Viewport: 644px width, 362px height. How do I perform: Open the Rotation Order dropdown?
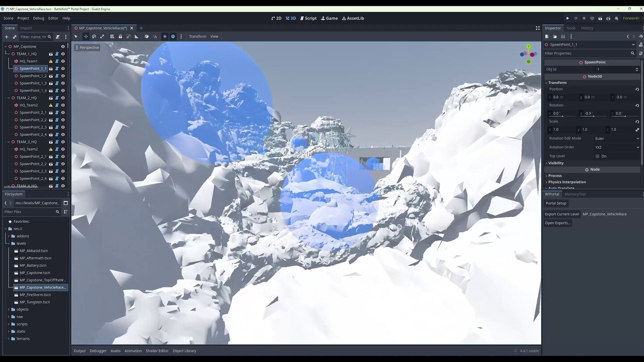tap(617, 147)
